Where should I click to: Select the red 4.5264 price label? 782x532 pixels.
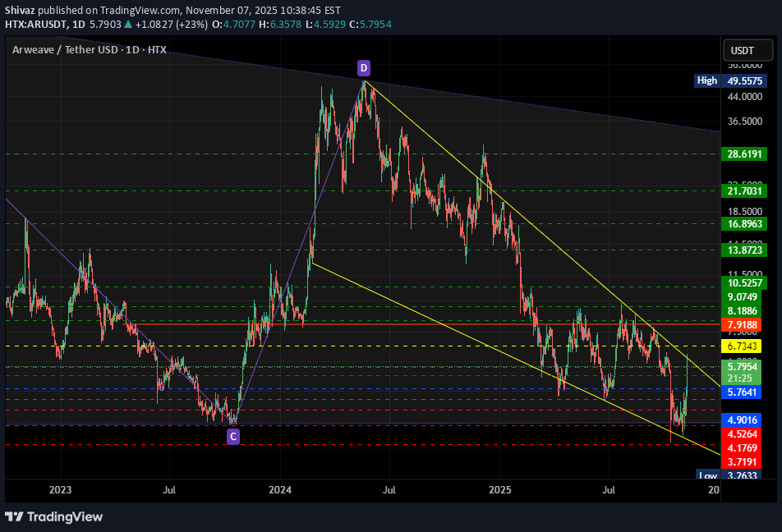(x=743, y=433)
